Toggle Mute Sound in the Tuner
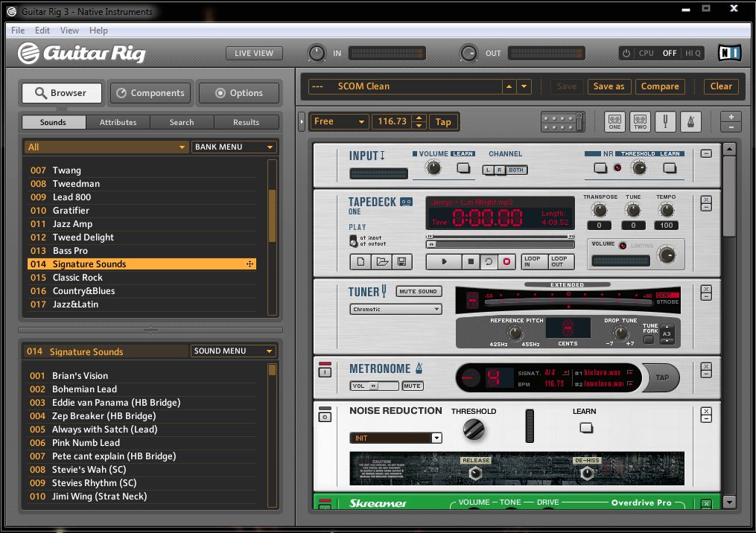This screenshot has height=533, width=756. pyautogui.click(x=418, y=291)
